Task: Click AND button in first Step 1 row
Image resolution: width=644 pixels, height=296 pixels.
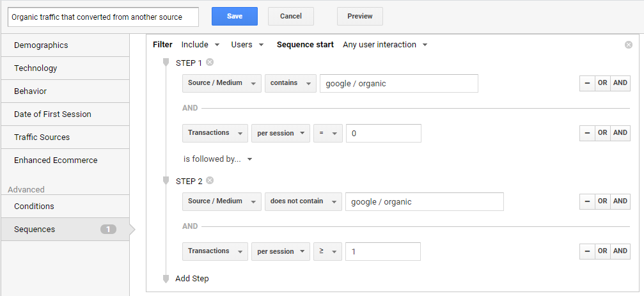Action: tap(620, 83)
